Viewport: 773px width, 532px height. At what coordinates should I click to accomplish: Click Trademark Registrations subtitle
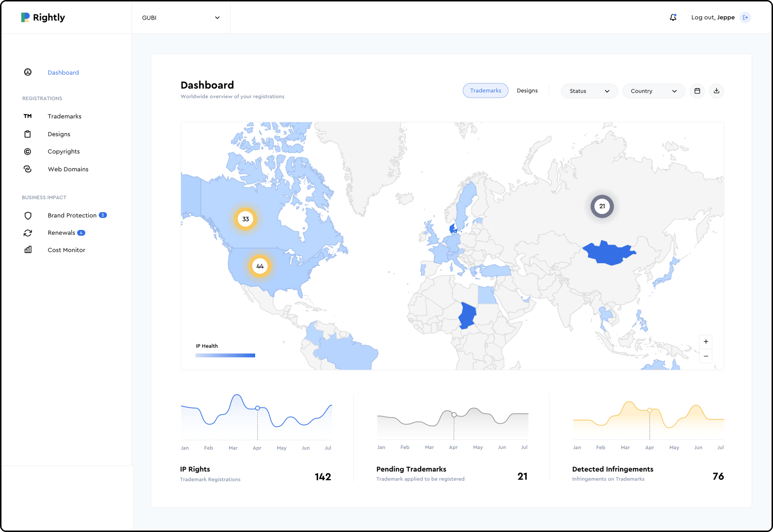210,480
